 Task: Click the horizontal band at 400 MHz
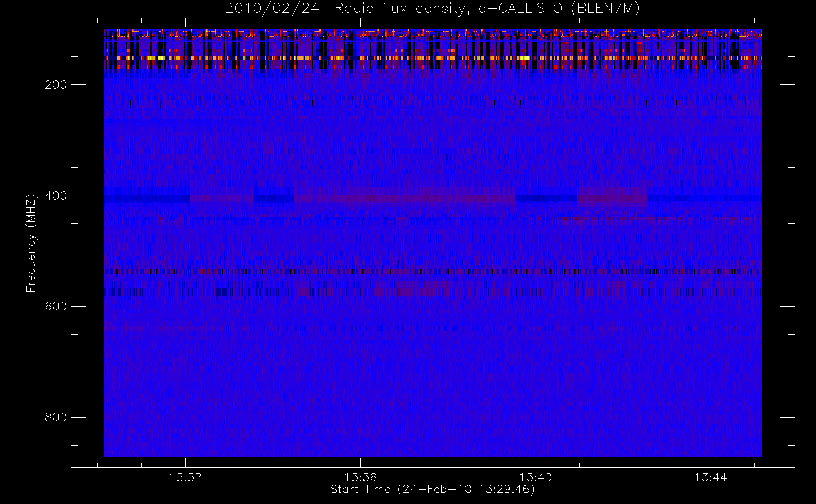click(433, 198)
